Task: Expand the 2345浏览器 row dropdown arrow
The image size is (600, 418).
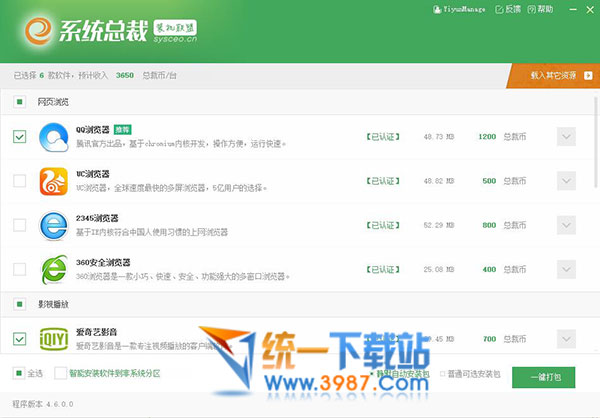Action: (566, 225)
